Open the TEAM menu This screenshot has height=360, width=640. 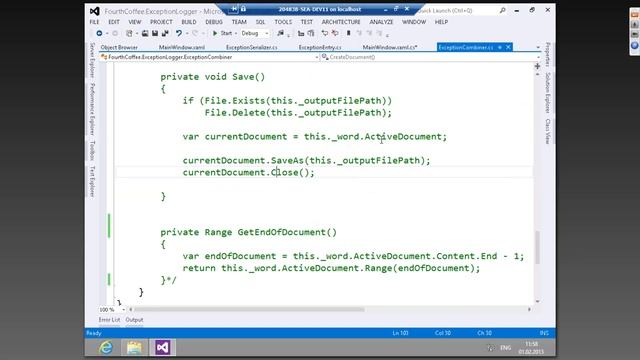(x=239, y=22)
